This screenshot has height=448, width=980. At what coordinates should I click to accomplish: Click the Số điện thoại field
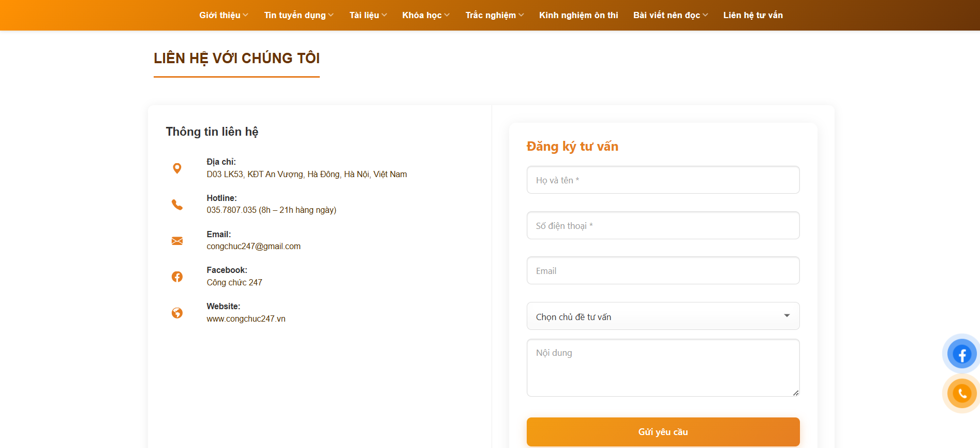[663, 226]
